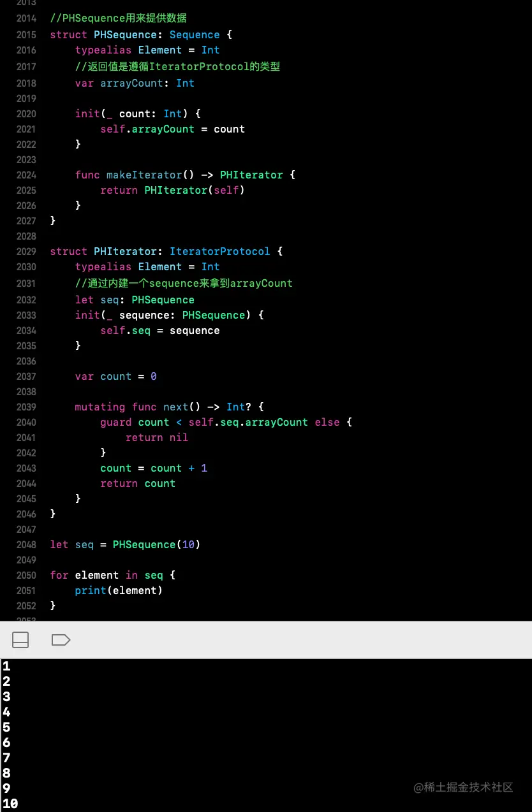Screen dimensions: 532x812
Task: Click 'mutating func next() -> Int? {' line
Action: coord(169,407)
